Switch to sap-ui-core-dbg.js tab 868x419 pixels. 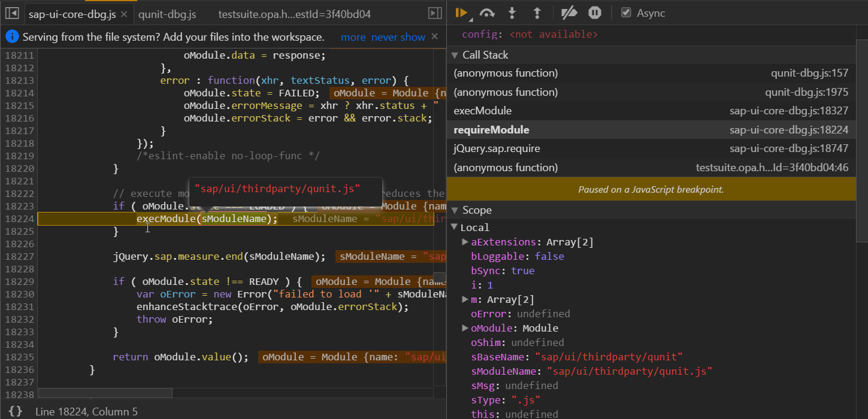(x=72, y=14)
